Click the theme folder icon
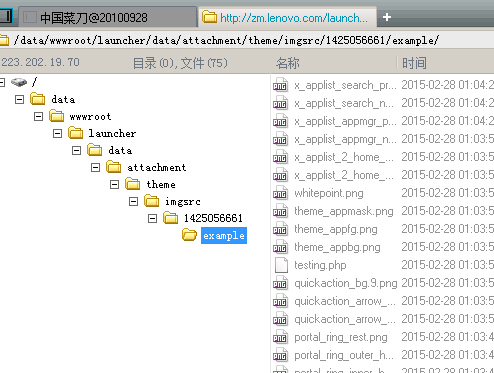The width and height of the screenshot is (494, 373). 133,184
